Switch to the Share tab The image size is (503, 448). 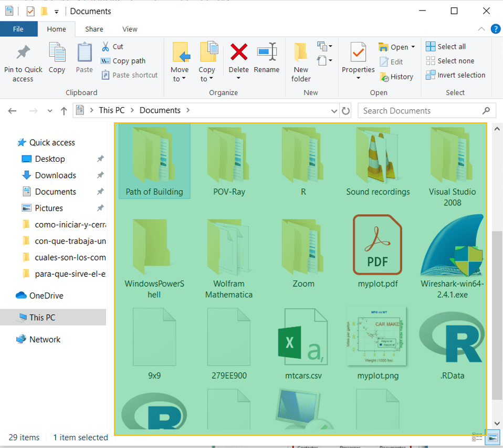click(94, 29)
